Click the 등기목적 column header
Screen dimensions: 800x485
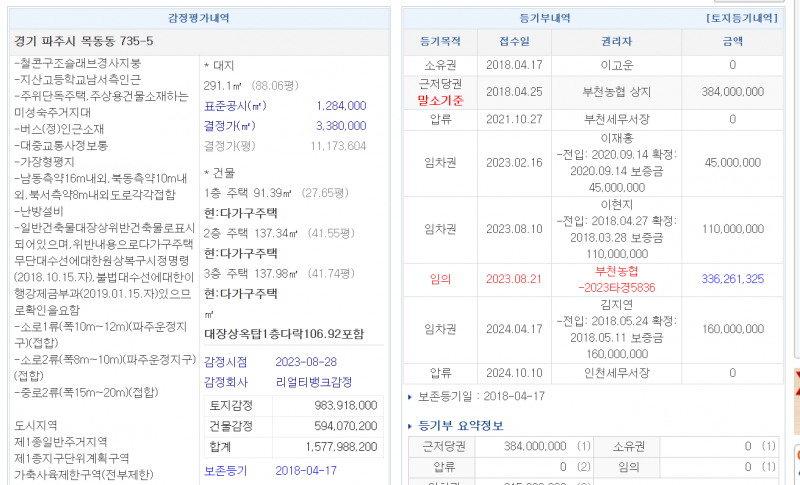440,42
